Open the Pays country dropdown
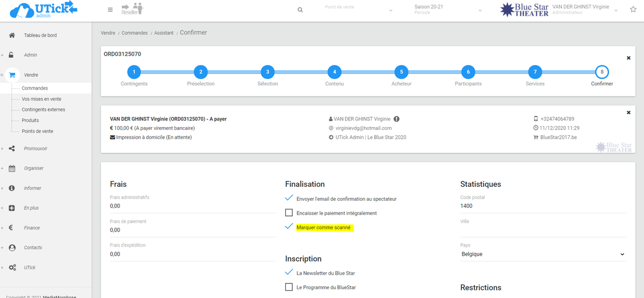 point(543,255)
